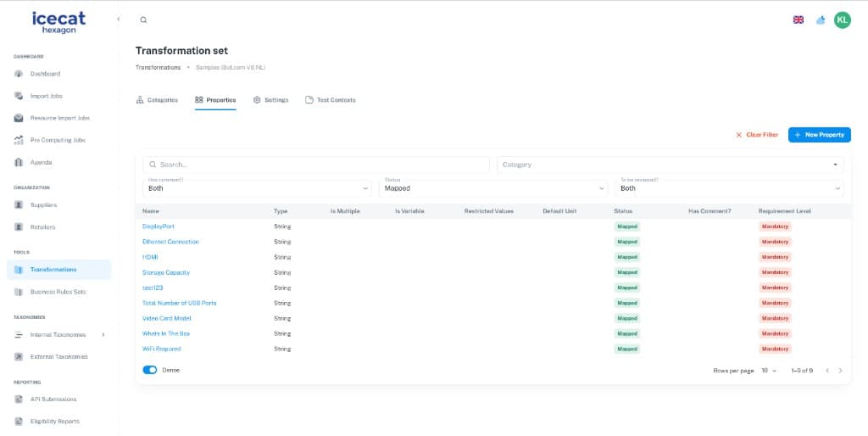Click String type in WiFi Required row

282,349
